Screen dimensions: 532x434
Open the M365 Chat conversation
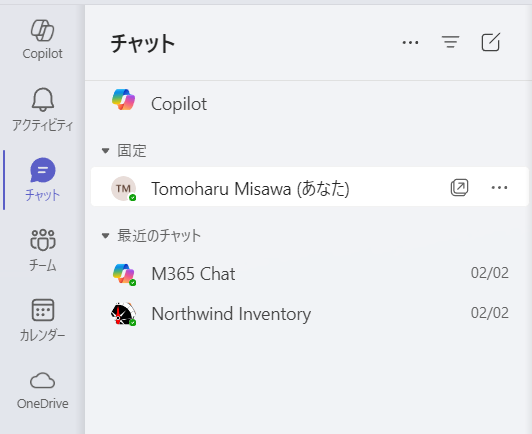click(310, 273)
